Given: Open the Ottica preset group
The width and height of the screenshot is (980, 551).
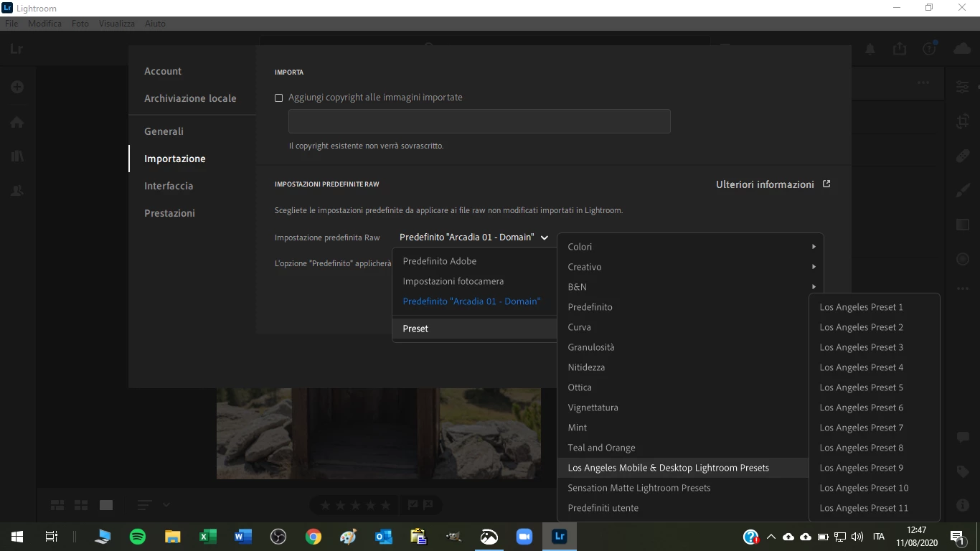Looking at the screenshot, I should click(683, 387).
